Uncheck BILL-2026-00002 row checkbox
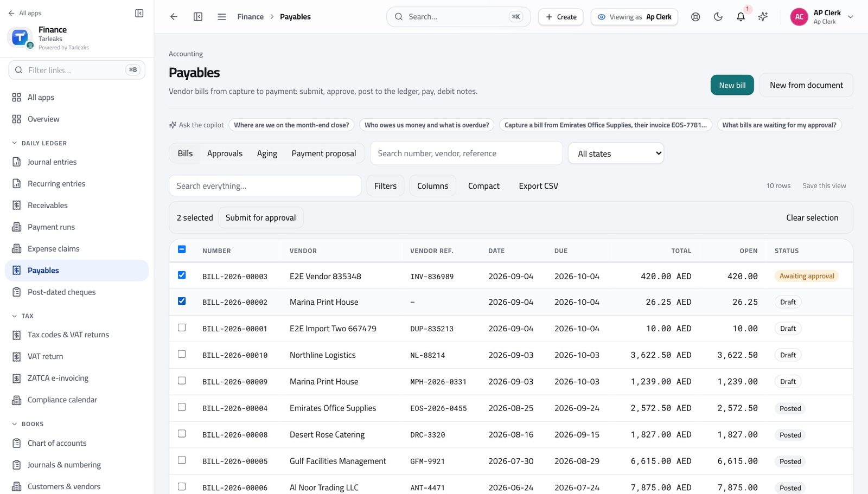 [x=182, y=301]
